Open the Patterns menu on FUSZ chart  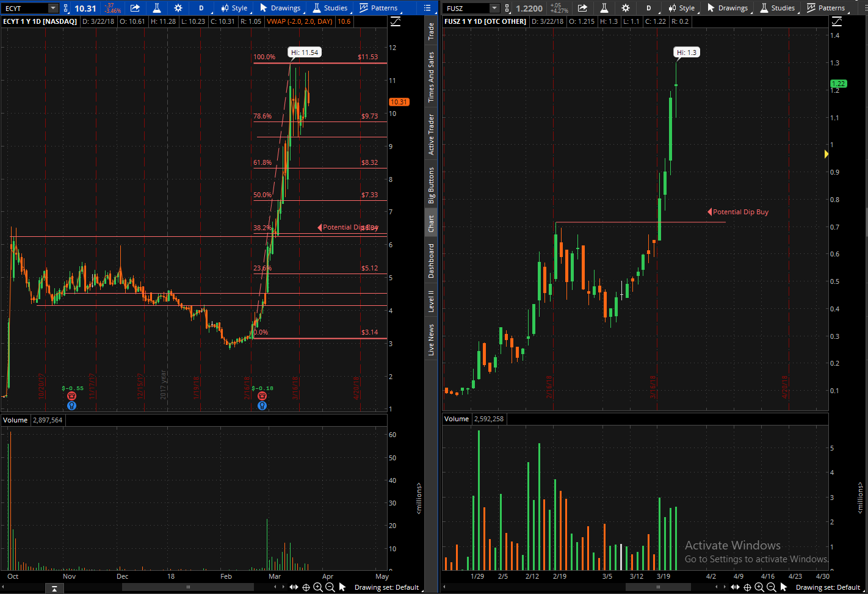tap(826, 8)
